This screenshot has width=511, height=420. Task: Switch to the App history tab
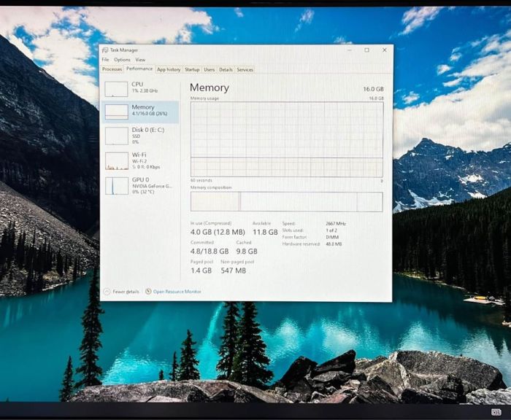coord(169,69)
